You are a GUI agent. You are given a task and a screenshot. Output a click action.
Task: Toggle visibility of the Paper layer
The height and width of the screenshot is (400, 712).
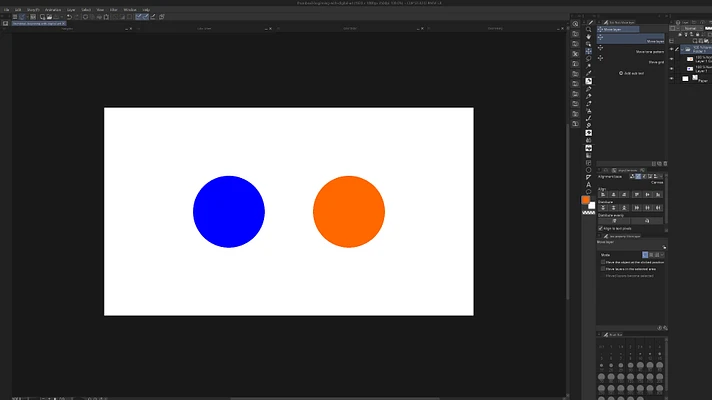pyautogui.click(x=672, y=79)
